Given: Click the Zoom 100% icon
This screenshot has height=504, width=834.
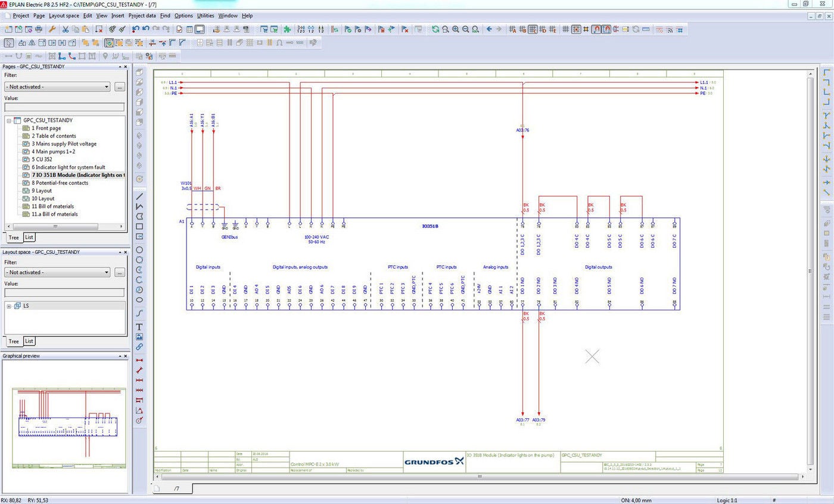Looking at the screenshot, I should tap(475, 29).
